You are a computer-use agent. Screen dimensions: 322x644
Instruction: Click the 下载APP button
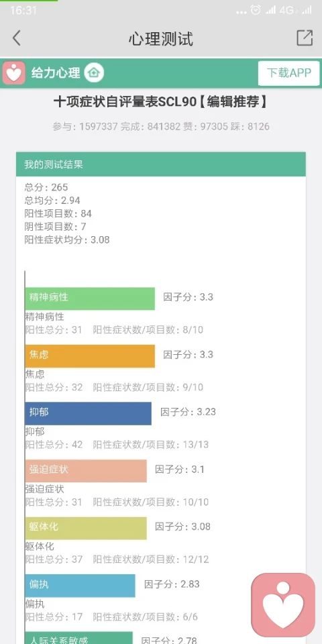288,73
